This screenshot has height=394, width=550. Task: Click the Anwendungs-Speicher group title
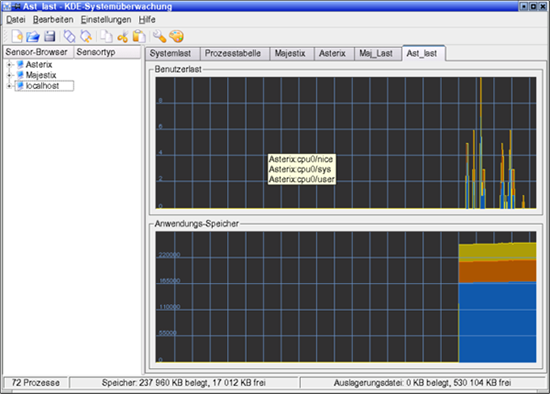pos(196,223)
